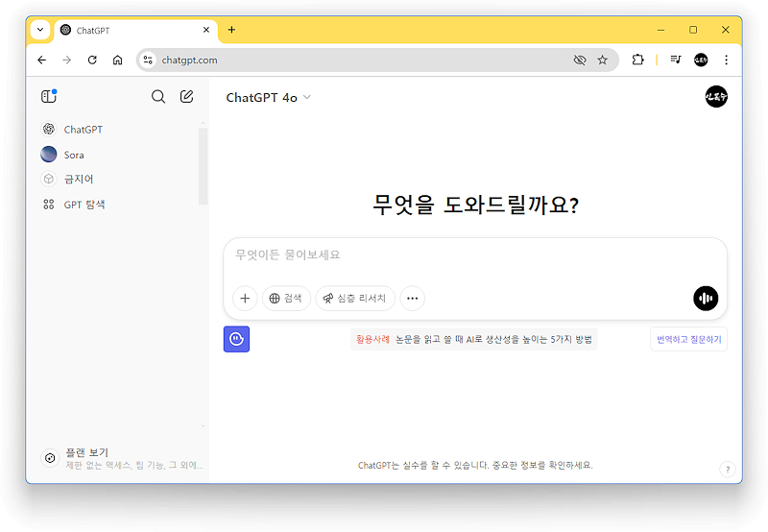Image resolution: width=768 pixels, height=532 pixels.
Task: Go forward with the browser forward arrow
Action: (66, 60)
